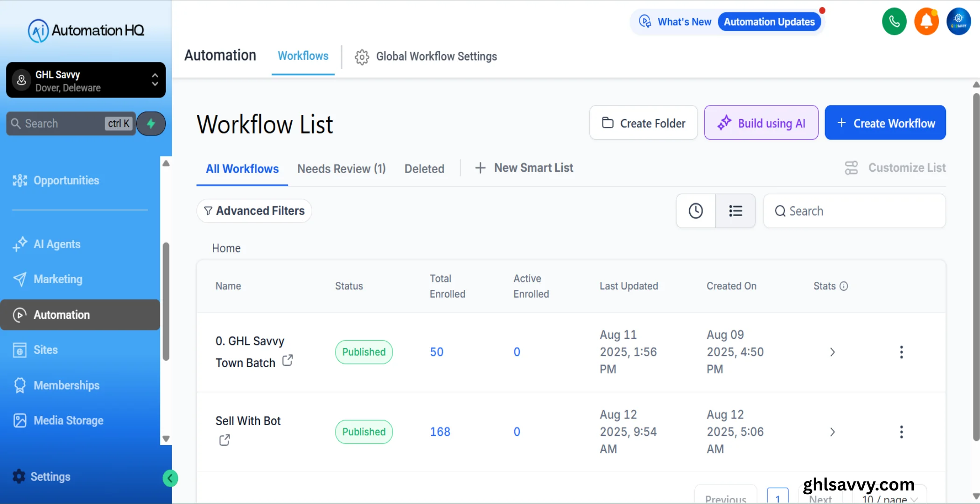Open the recent history clock view
The height and width of the screenshot is (504, 980).
tap(695, 211)
